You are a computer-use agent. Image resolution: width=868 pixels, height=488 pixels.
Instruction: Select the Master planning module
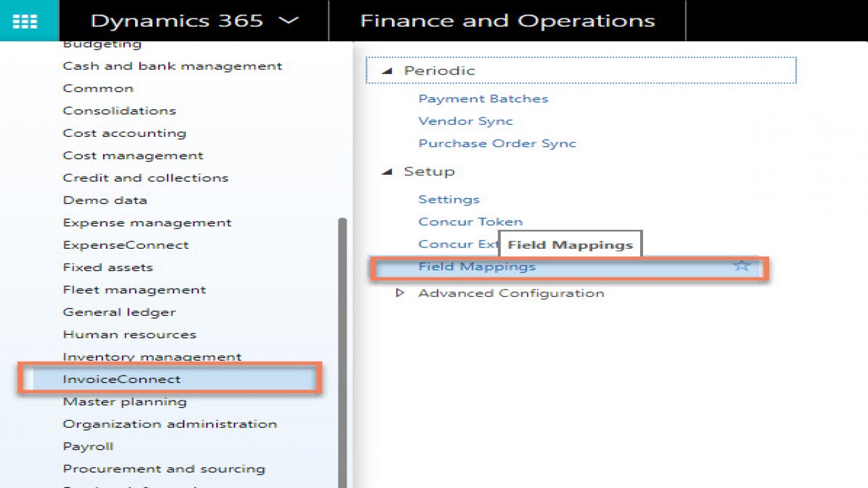(125, 402)
